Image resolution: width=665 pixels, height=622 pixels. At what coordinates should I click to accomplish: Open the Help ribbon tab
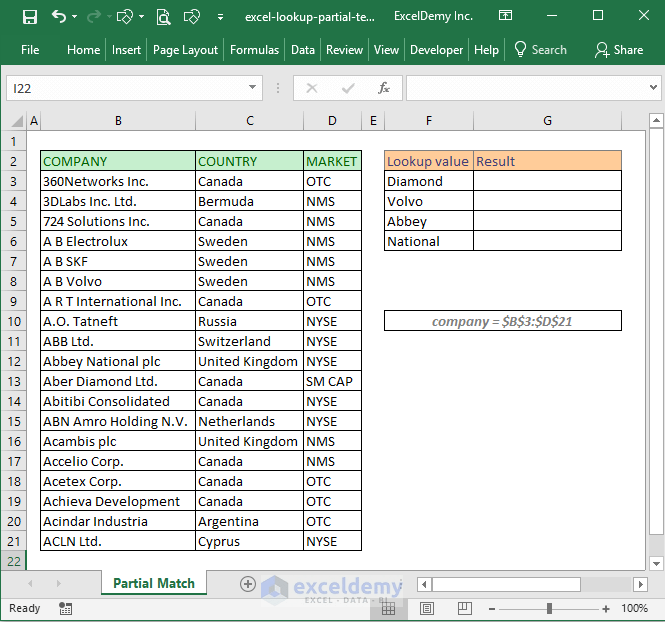tap(486, 50)
